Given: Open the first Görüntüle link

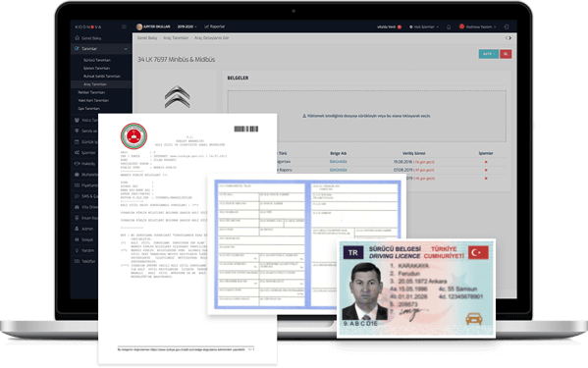Looking at the screenshot, I should tap(339, 162).
